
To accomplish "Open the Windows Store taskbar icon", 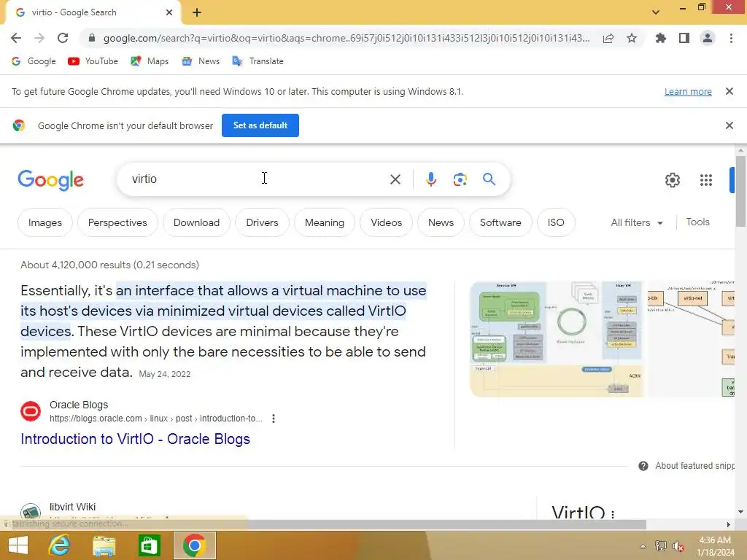I will pyautogui.click(x=149, y=545).
